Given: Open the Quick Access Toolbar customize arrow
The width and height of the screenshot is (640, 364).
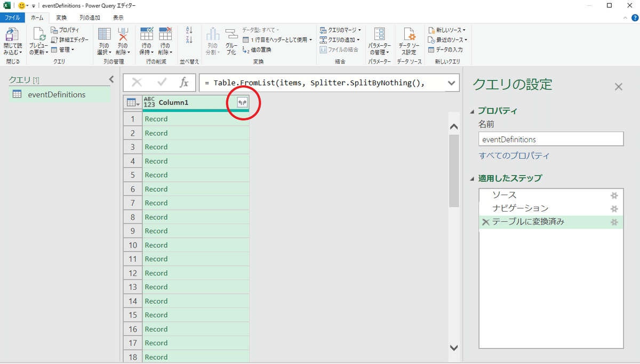Looking at the screenshot, I should [34, 6].
